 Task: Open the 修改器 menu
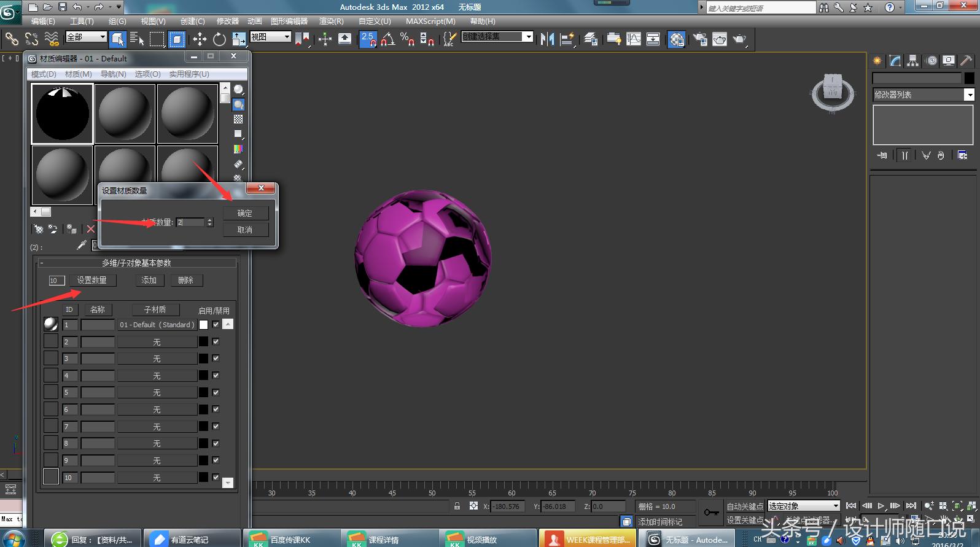click(228, 21)
